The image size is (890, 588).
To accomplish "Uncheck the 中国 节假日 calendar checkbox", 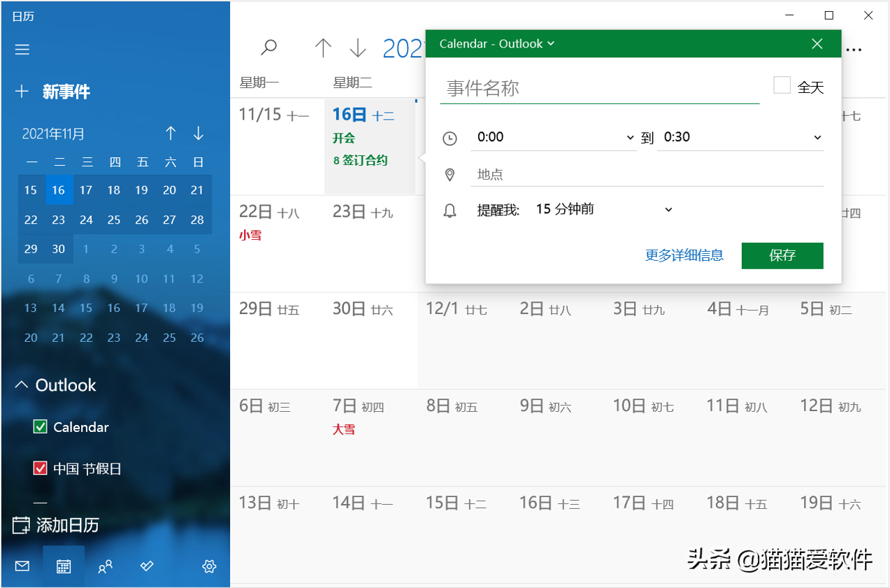I will [41, 468].
